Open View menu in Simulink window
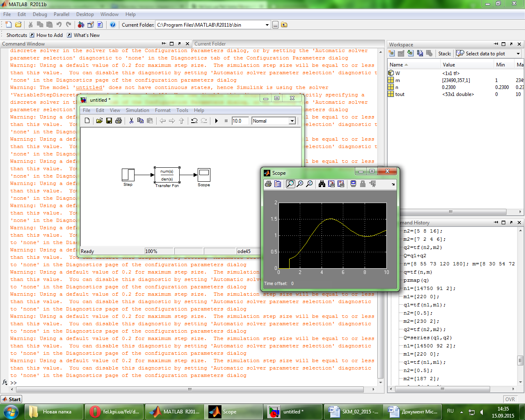The height and width of the screenshot is (420, 525). coord(115,110)
